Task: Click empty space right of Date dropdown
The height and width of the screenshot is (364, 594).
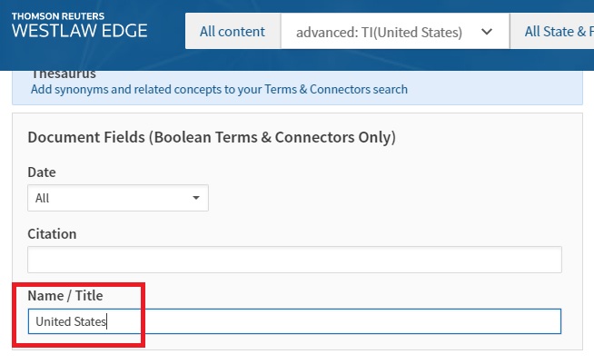Action: point(381,197)
